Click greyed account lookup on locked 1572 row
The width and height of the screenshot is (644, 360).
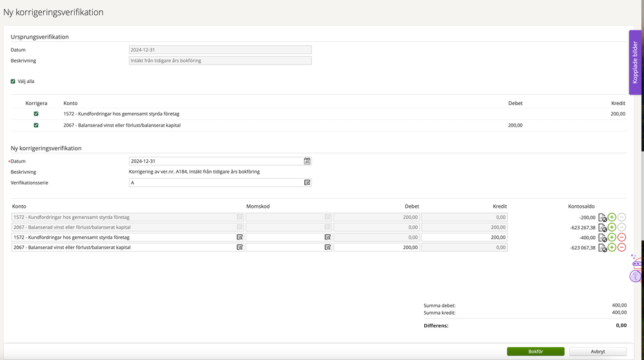[240, 217]
